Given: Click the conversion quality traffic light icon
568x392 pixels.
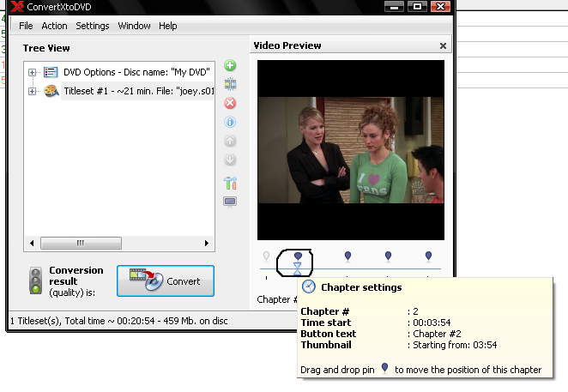Looking at the screenshot, I should click(x=35, y=280).
